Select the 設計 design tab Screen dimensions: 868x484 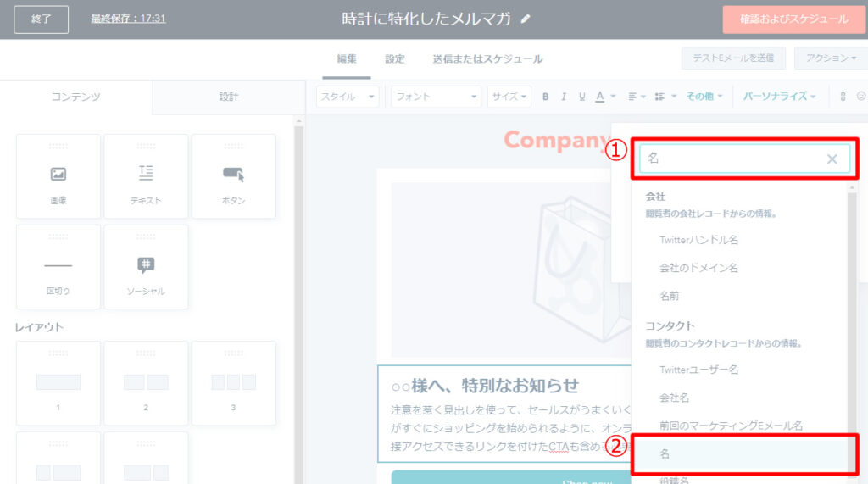(229, 97)
